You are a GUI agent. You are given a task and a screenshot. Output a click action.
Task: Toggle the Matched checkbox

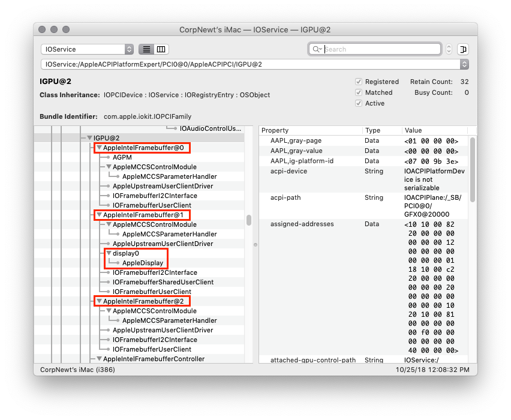click(359, 92)
